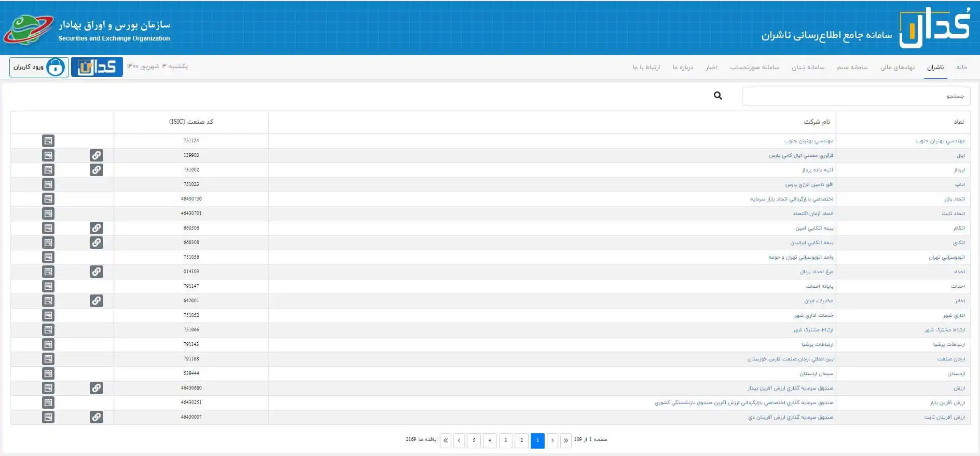Open the reports icon for اجداد row
Viewport: 980px width, 456px height.
pyautogui.click(x=48, y=272)
